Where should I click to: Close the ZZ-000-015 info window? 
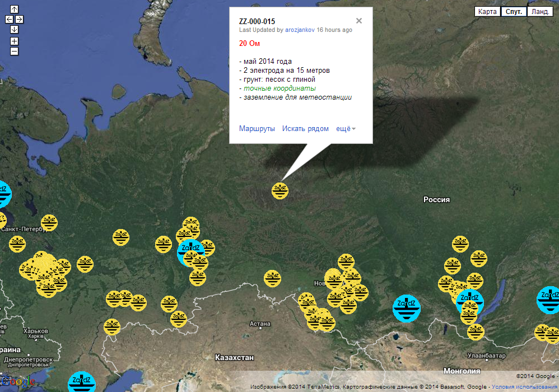359,21
